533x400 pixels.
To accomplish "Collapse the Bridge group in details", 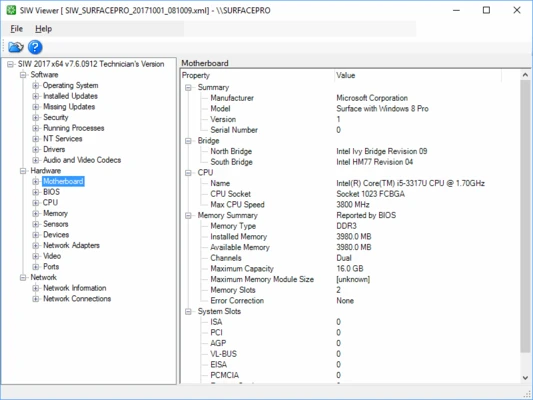I will [188, 141].
